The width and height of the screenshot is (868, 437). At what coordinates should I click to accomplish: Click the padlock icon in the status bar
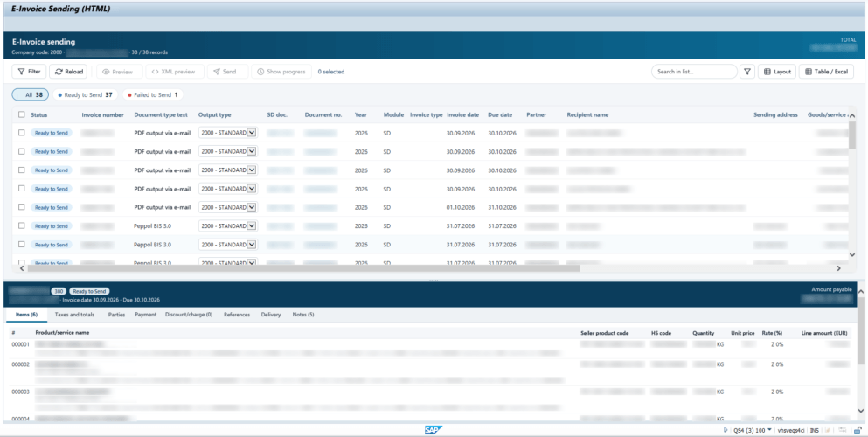[857, 430]
